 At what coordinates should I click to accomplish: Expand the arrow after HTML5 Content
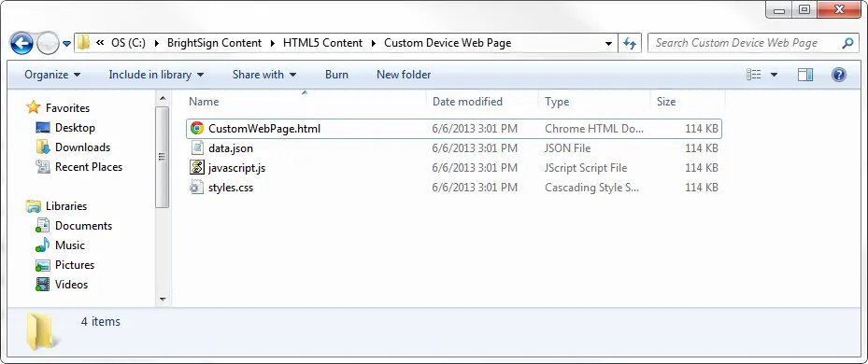click(373, 43)
